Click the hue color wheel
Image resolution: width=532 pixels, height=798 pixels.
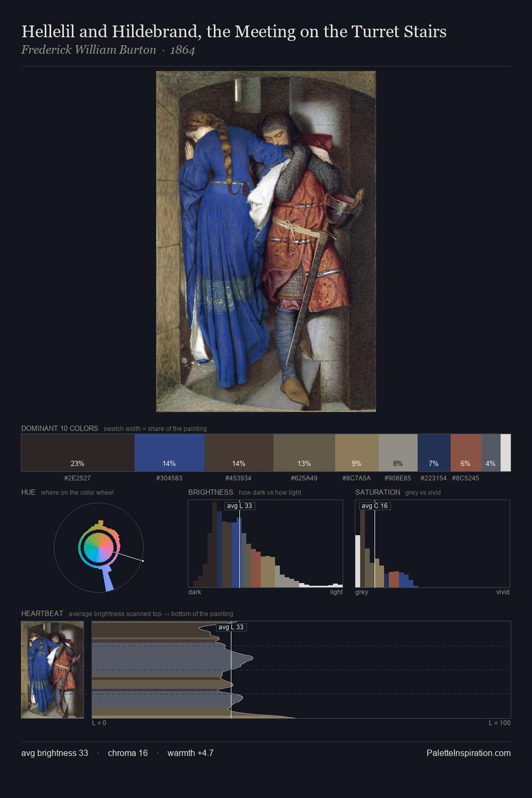(99, 547)
